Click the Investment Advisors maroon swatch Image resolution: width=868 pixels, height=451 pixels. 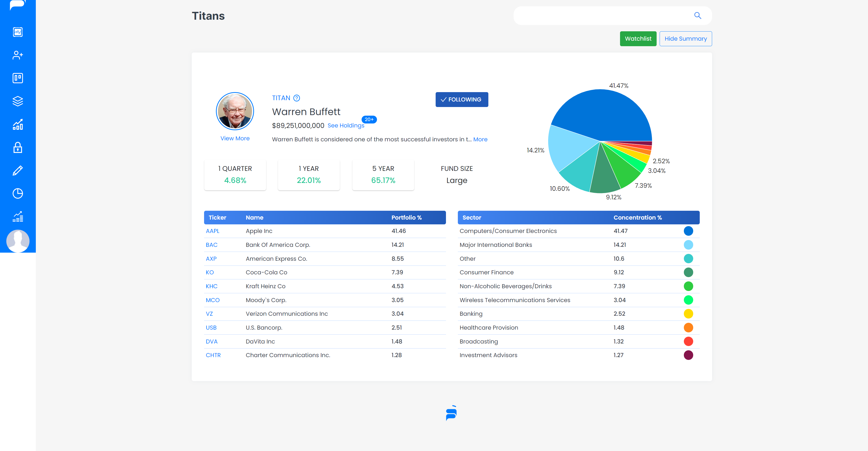[688, 355]
